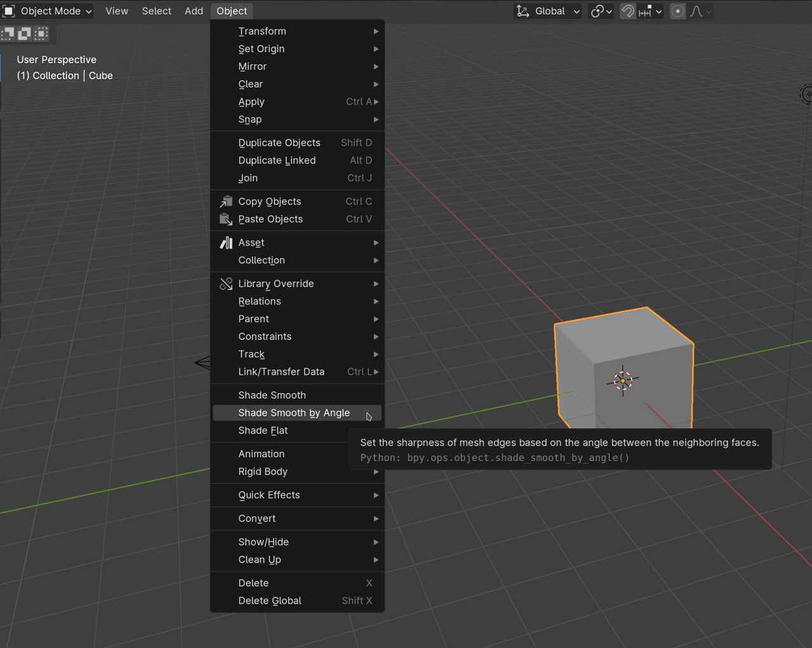
Task: Select Shade Smooth by Angle
Action: 297,413
